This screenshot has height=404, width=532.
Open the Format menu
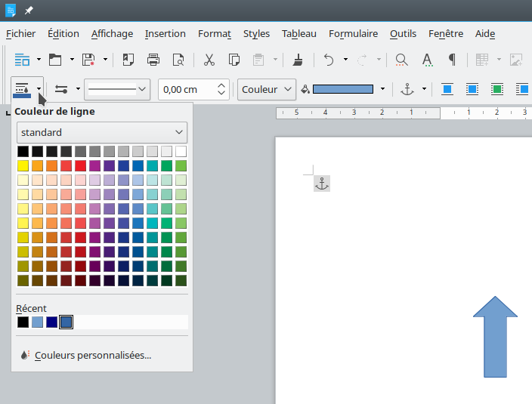pyautogui.click(x=215, y=33)
